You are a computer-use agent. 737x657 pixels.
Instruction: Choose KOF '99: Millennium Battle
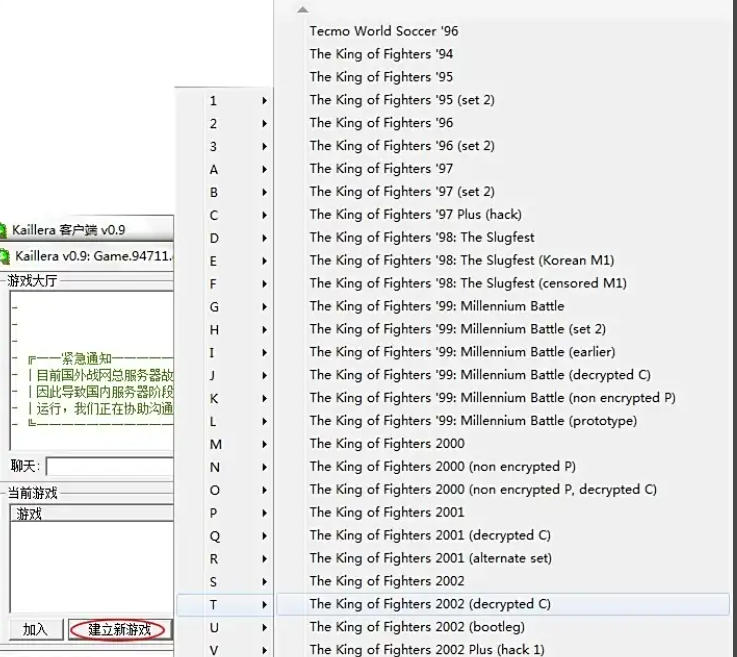coord(503,306)
